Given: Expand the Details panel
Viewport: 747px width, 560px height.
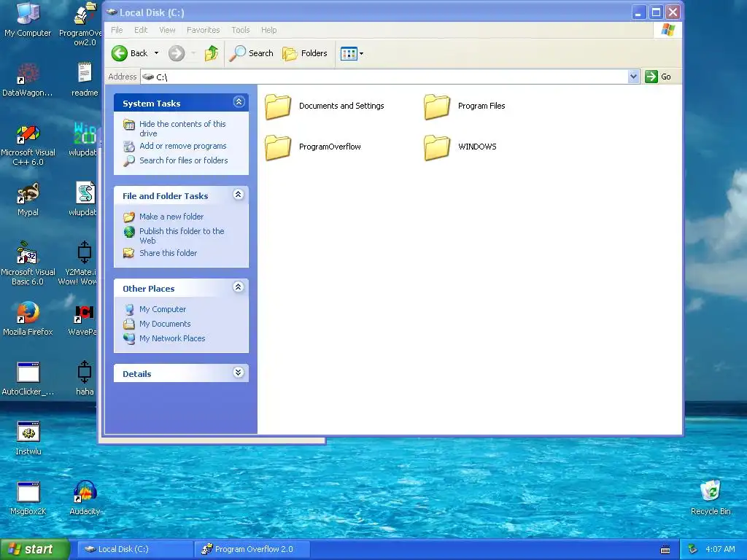Looking at the screenshot, I should (x=239, y=373).
